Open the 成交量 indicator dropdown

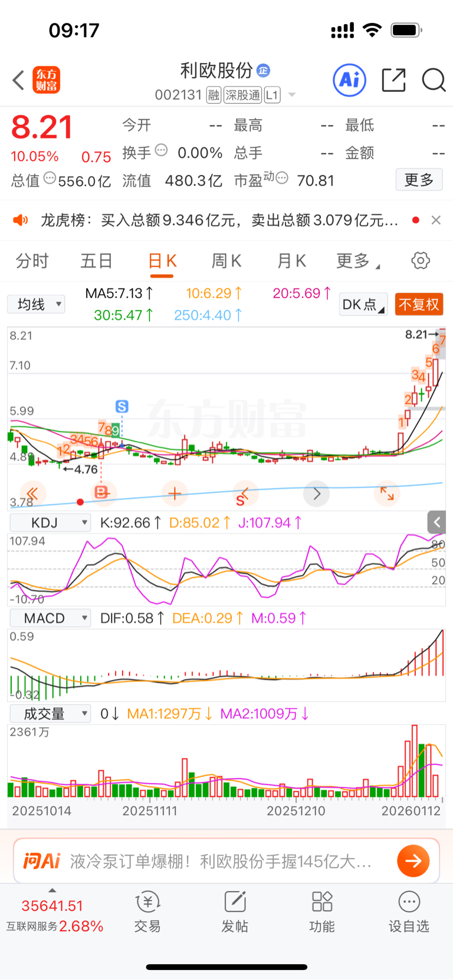pos(50,714)
